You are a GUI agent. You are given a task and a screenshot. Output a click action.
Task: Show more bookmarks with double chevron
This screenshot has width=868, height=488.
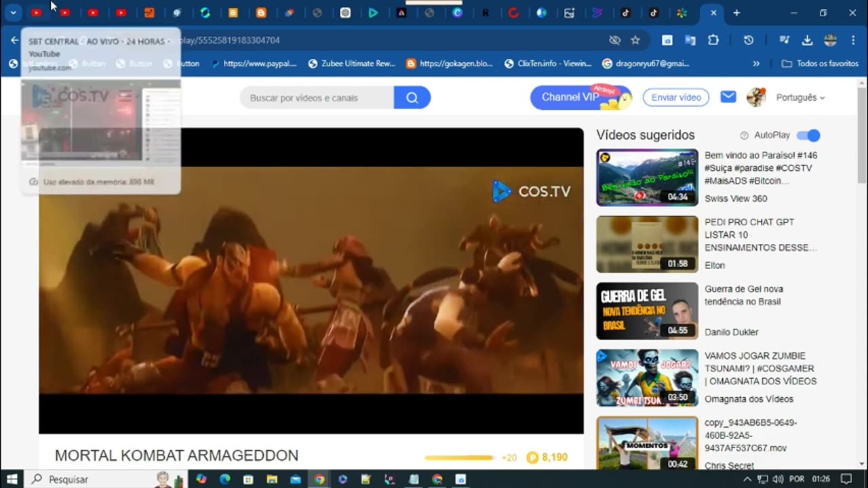coord(756,63)
